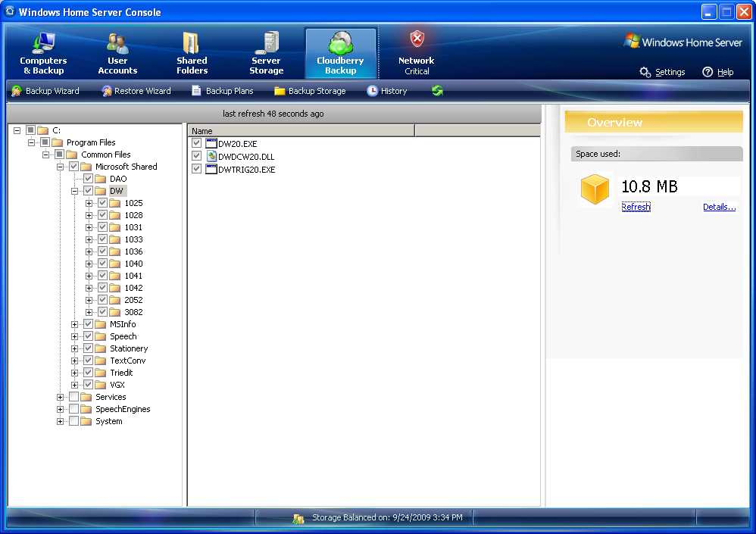Image resolution: width=756 pixels, height=534 pixels.
Task: Select the VGX folder in tree
Action: point(117,385)
